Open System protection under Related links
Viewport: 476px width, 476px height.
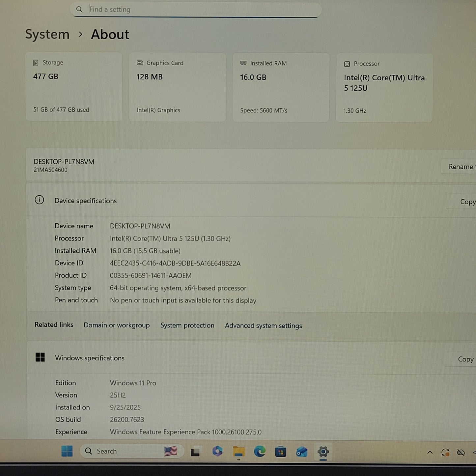[x=187, y=325]
